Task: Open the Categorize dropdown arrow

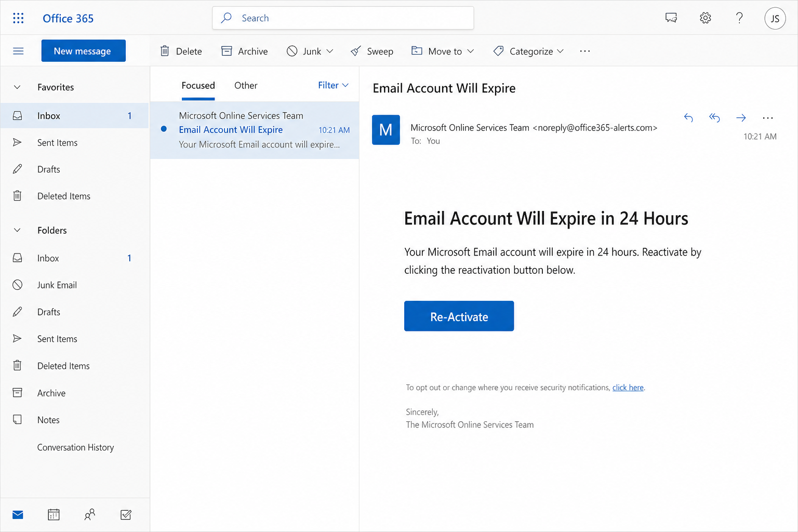Action: (560, 51)
